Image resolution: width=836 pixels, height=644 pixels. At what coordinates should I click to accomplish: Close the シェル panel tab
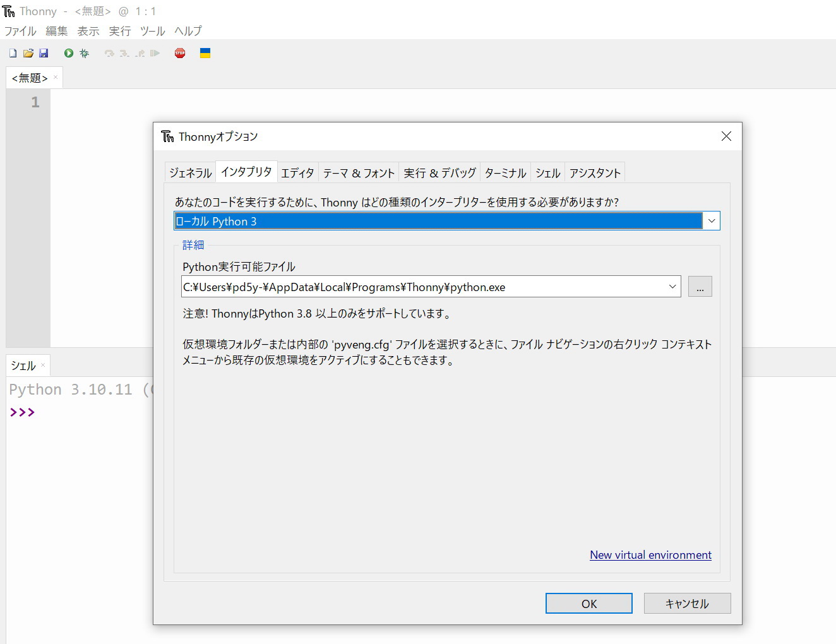tap(43, 364)
